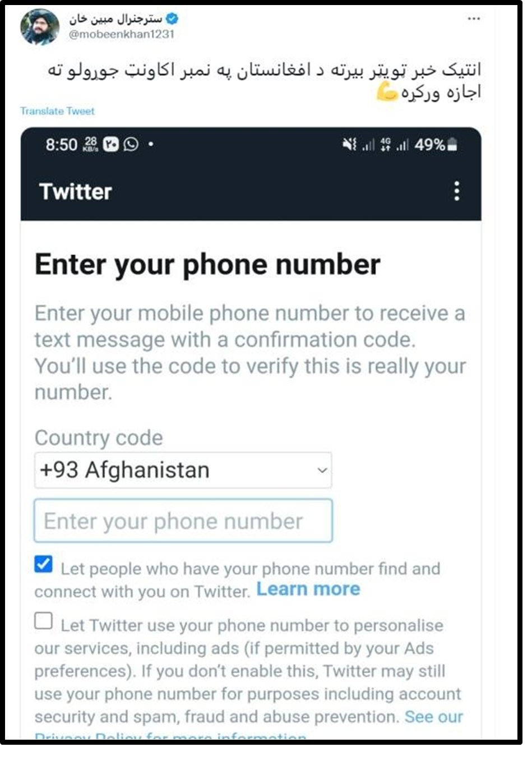Open the tweet author's profile picture
Screen dimensions: 532x761
[40, 26]
